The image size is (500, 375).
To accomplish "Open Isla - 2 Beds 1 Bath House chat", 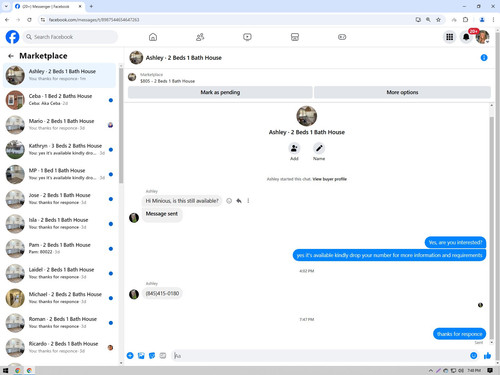I will tap(59, 224).
